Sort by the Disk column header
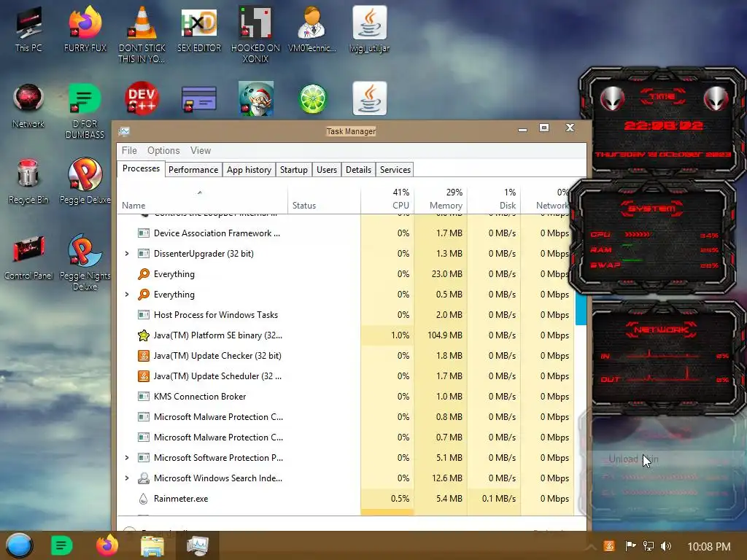This screenshot has width=747, height=560. coord(494,200)
